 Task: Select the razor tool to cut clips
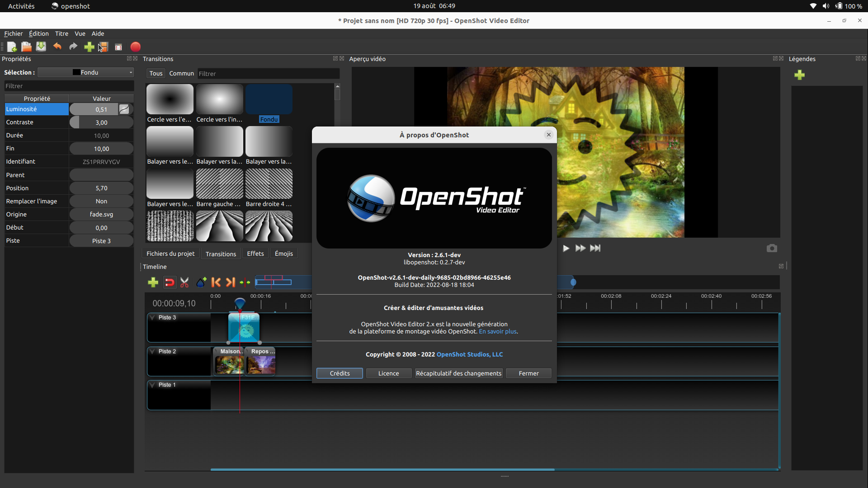184,282
